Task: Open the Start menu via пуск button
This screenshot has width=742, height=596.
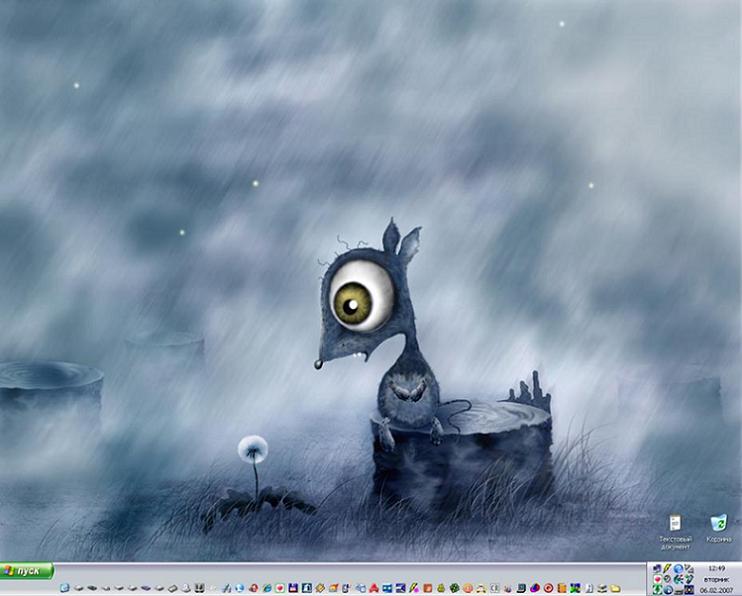Action: pos(27,571)
